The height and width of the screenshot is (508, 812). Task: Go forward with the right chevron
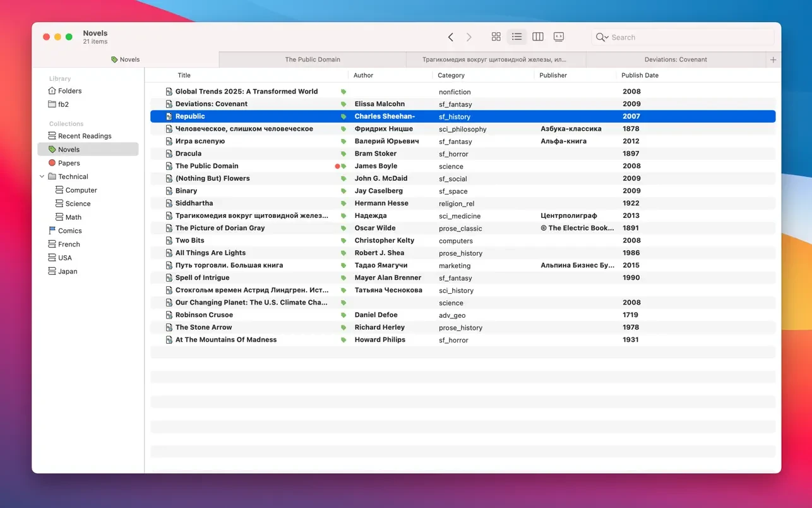pyautogui.click(x=469, y=37)
